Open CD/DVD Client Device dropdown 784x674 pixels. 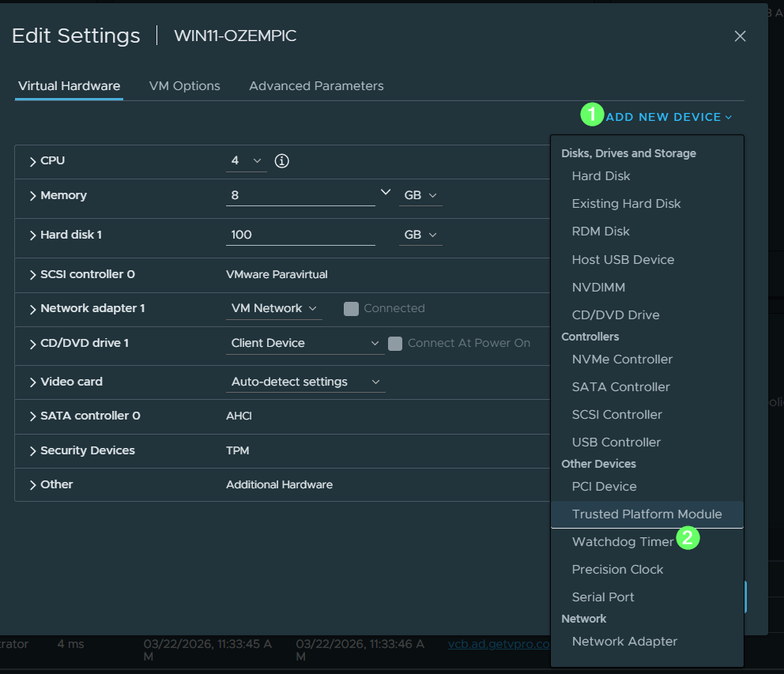(304, 344)
